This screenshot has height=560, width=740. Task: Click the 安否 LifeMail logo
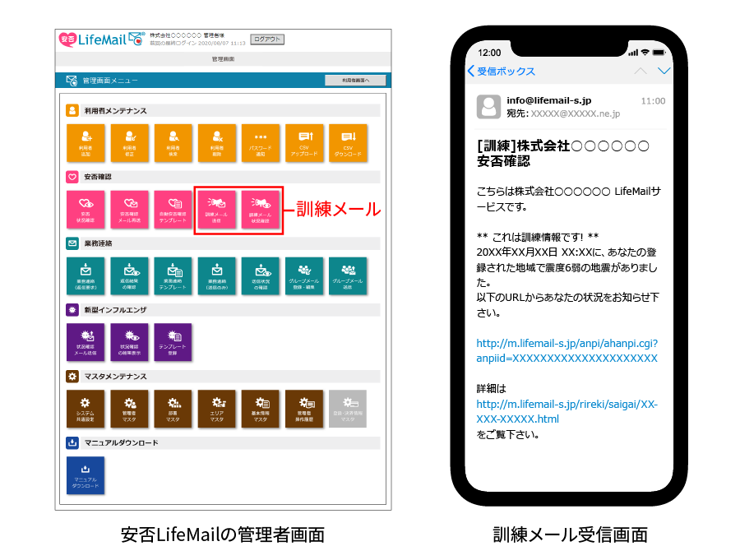pyautogui.click(x=101, y=39)
